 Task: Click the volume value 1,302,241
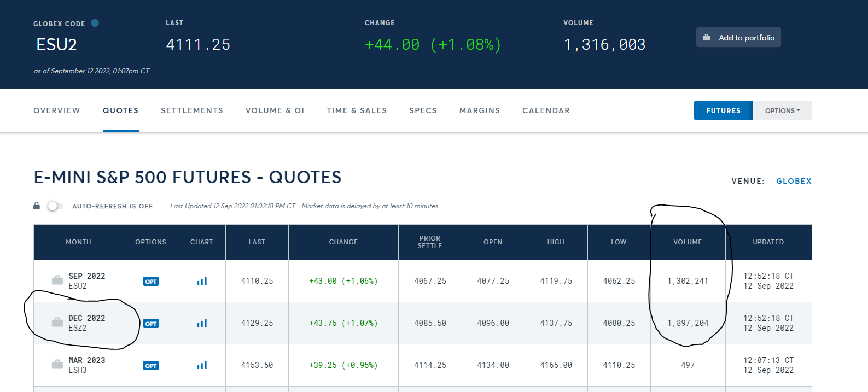pos(688,281)
